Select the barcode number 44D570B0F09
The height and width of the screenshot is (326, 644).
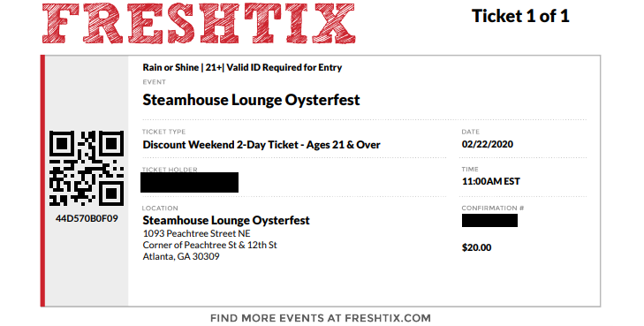(87, 218)
